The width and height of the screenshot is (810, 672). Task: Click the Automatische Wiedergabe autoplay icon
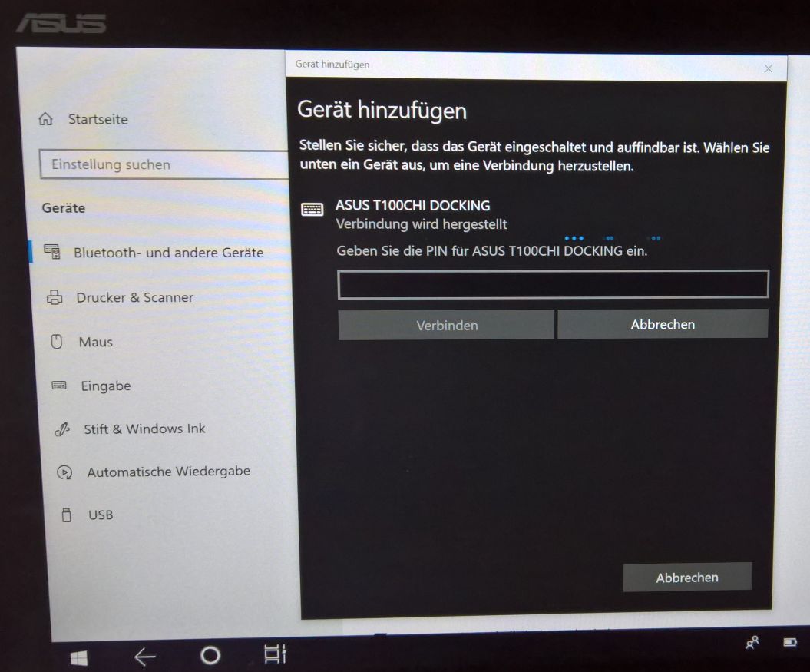pos(64,472)
